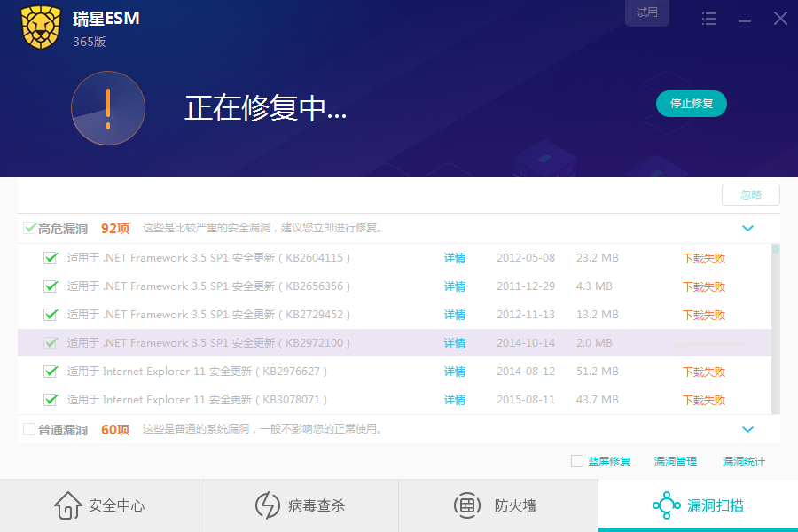Open 详情 for KB3078071

(x=455, y=400)
